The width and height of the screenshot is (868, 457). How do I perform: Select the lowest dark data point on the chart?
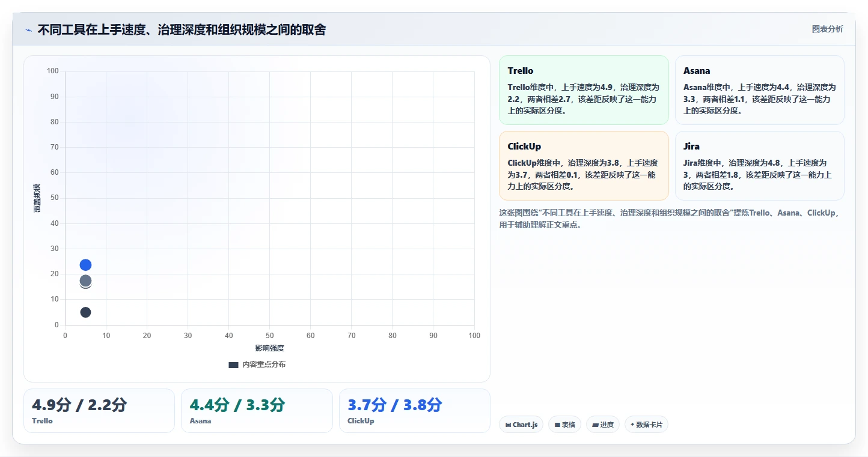point(85,312)
